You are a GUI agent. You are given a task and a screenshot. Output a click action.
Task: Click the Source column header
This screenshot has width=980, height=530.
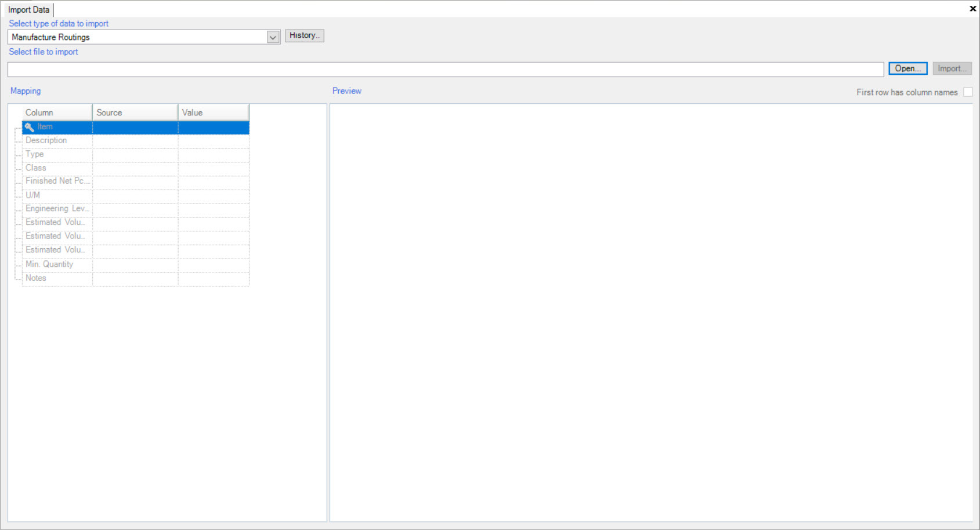point(135,112)
